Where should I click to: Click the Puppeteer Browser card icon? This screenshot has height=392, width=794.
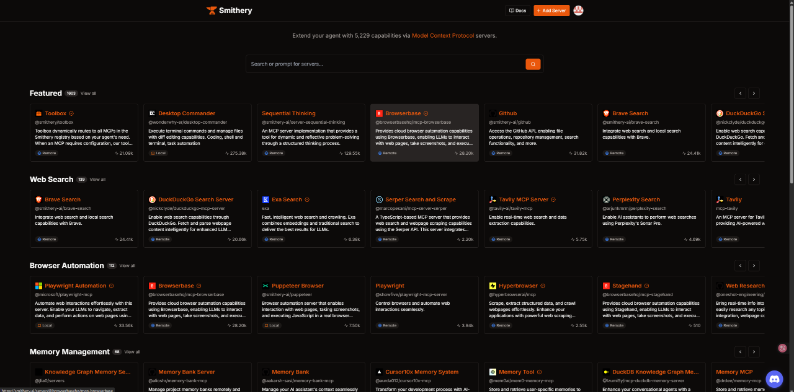(x=265, y=286)
